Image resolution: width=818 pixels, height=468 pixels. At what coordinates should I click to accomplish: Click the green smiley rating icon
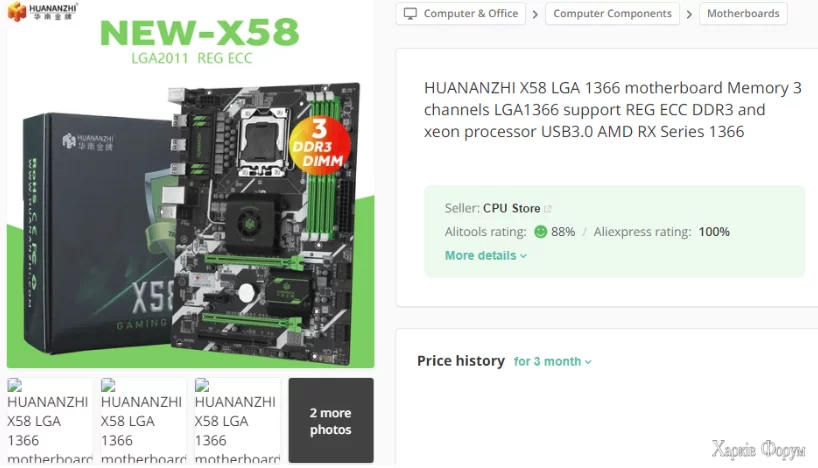coord(540,232)
